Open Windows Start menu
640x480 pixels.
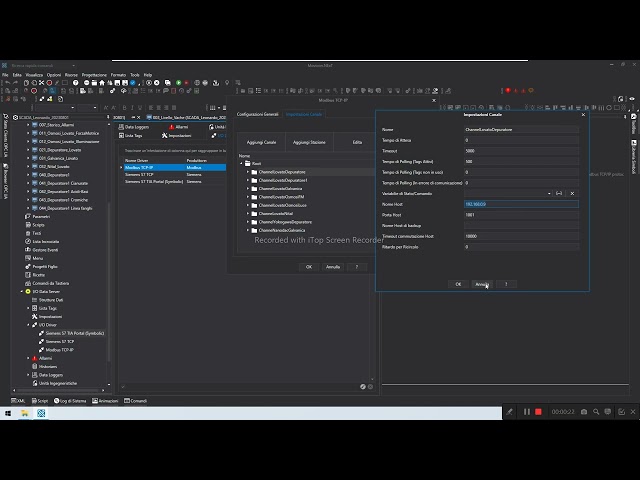[8, 413]
